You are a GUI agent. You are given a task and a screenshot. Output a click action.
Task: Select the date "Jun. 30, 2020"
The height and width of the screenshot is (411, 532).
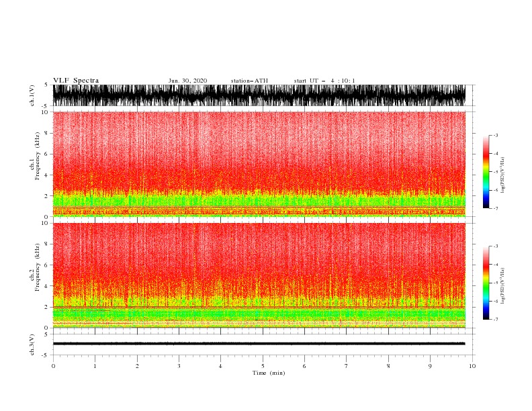click(187, 81)
